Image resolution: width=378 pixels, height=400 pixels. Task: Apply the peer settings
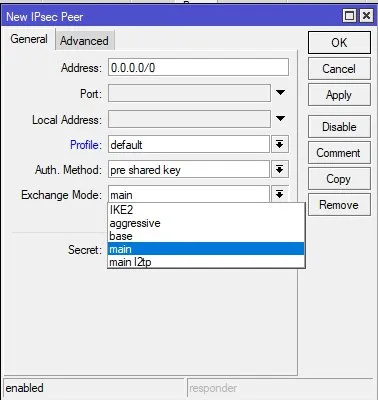coord(339,95)
